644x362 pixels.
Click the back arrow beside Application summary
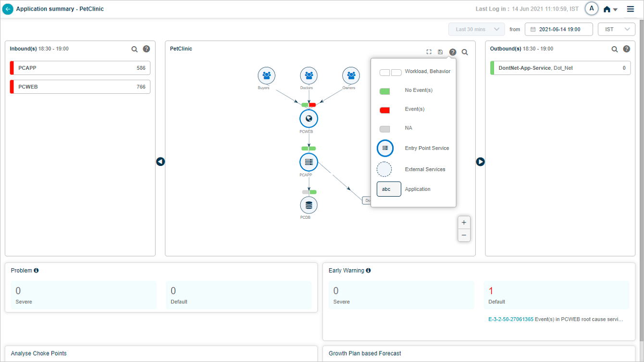[8, 9]
